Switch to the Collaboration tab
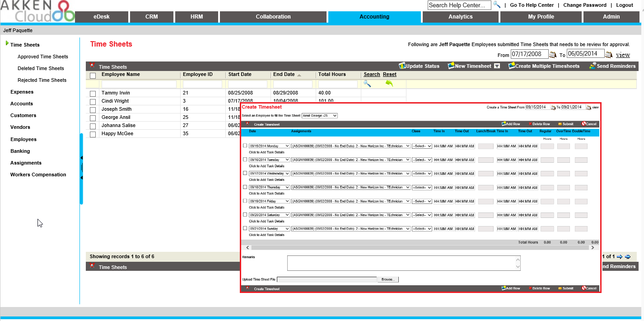The height and width of the screenshot is (321, 644). click(273, 17)
